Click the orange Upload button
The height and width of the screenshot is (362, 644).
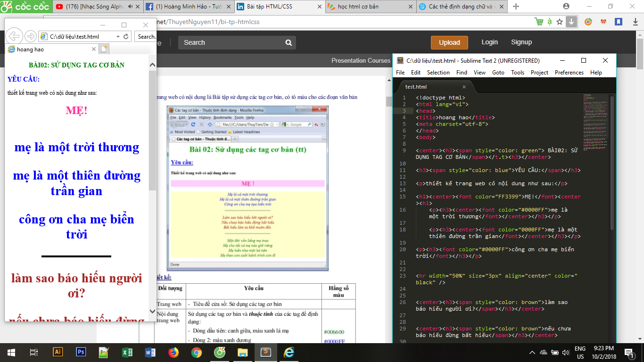(x=449, y=42)
